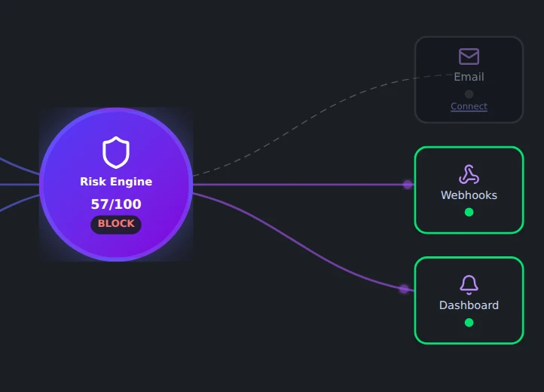Click the shield icon in Risk Engine
The height and width of the screenshot is (392, 544).
[x=116, y=152]
